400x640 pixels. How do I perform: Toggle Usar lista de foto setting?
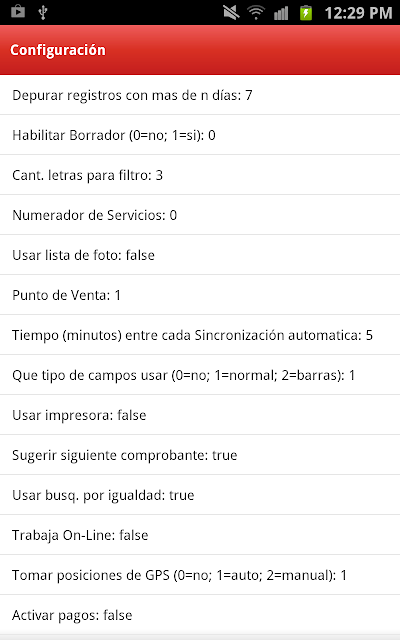pos(200,255)
